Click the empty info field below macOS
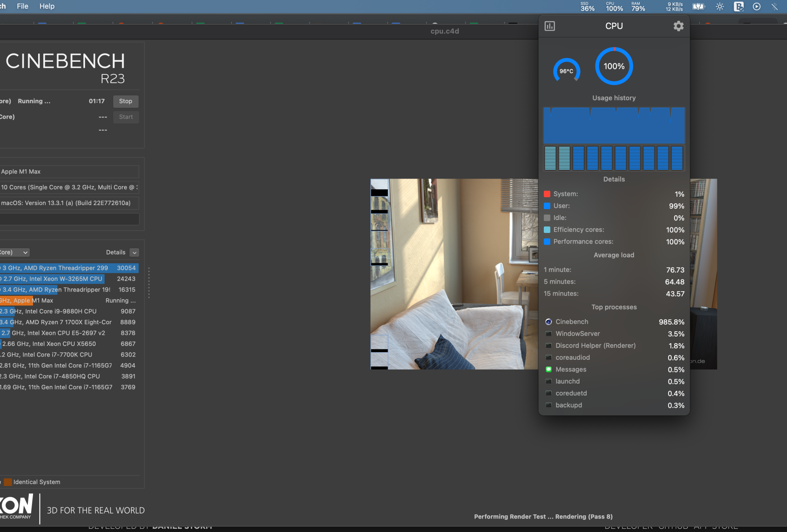This screenshot has height=532, width=787. click(x=69, y=219)
